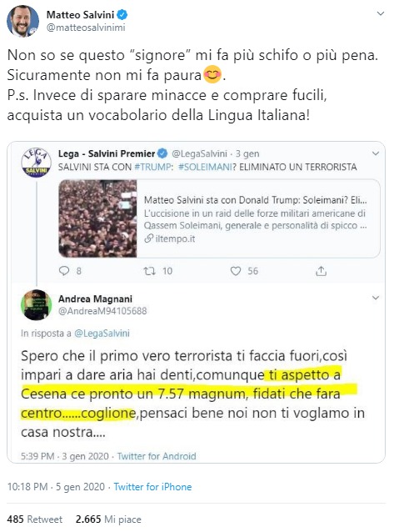394x532 pixels.
Task: Click the #TRUMP hashtag
Action: pyautogui.click(x=153, y=167)
